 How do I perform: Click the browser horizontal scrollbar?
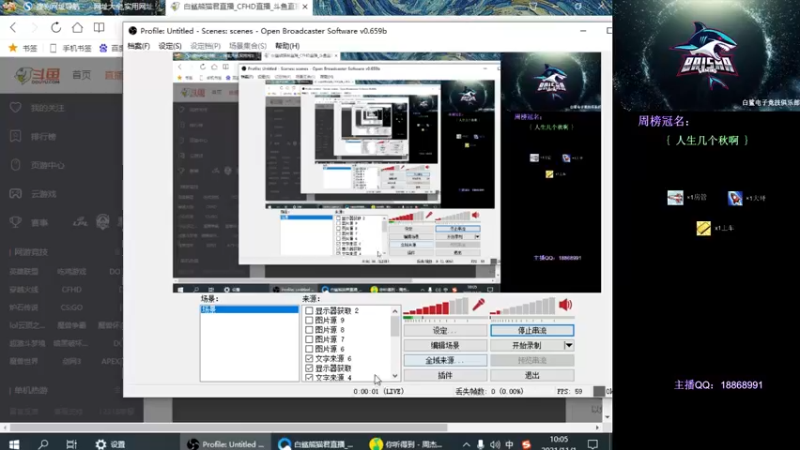(x=229, y=428)
